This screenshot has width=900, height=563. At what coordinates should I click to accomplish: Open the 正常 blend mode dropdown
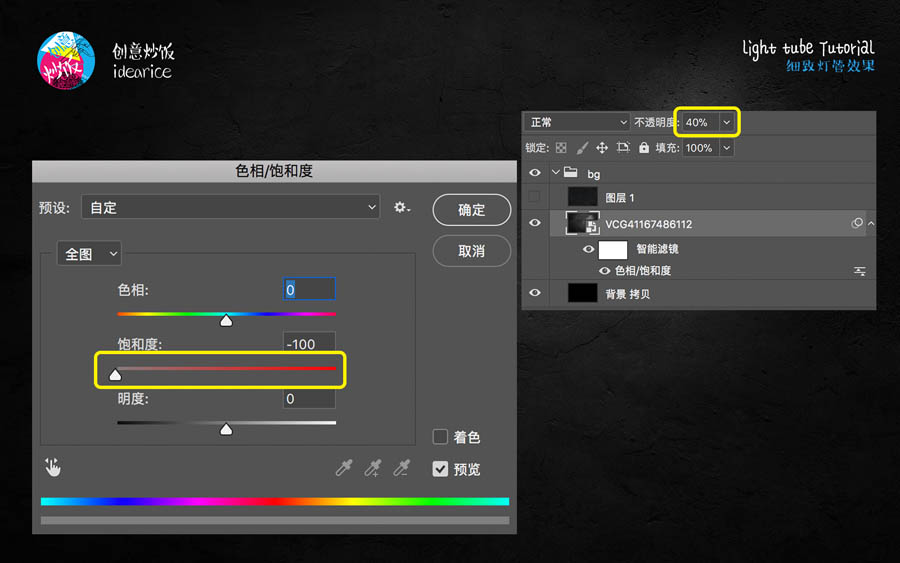[577, 122]
